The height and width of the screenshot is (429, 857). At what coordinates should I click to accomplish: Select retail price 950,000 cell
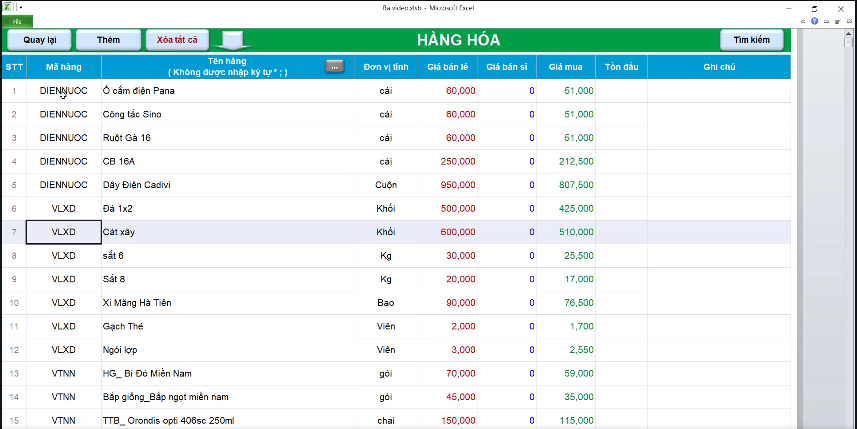click(x=448, y=185)
